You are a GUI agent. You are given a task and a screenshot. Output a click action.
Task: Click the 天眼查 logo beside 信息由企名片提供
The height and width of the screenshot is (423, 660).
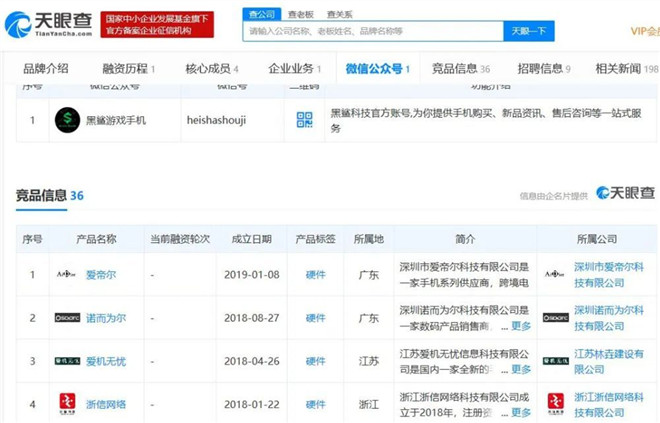click(x=625, y=193)
